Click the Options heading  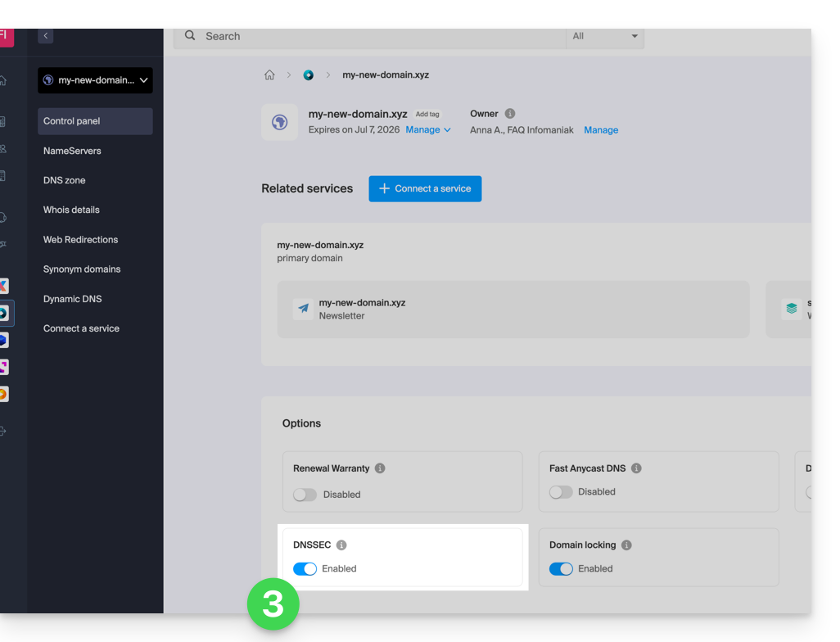[x=301, y=423]
